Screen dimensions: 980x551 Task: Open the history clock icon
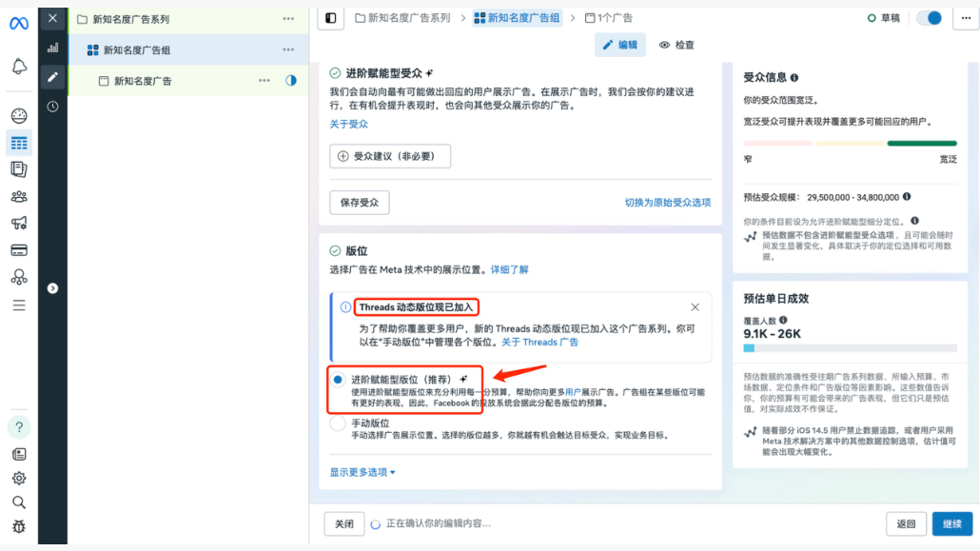tap(52, 107)
